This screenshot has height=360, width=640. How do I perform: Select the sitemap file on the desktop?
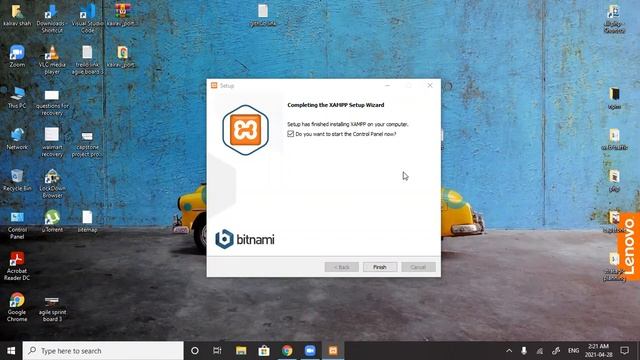click(87, 221)
